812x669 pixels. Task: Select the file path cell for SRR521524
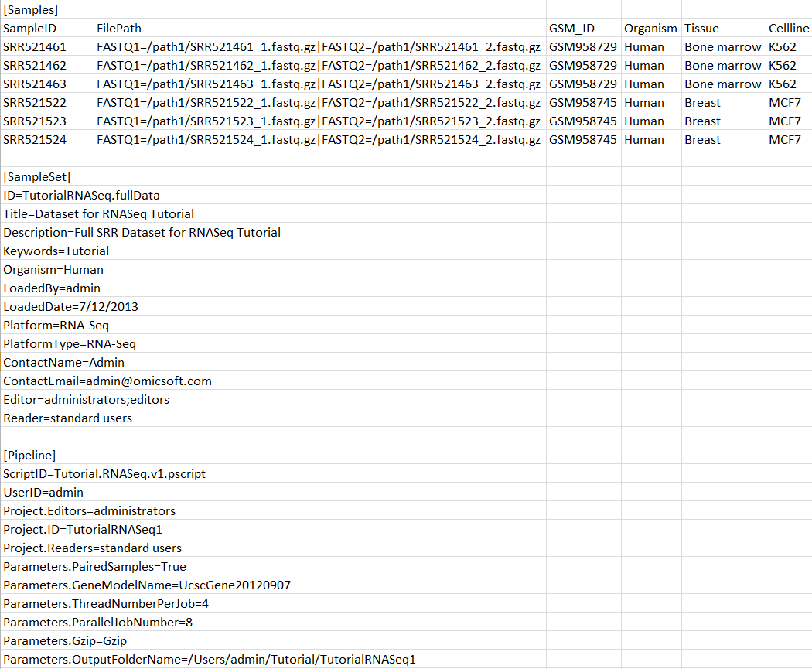coord(319,140)
